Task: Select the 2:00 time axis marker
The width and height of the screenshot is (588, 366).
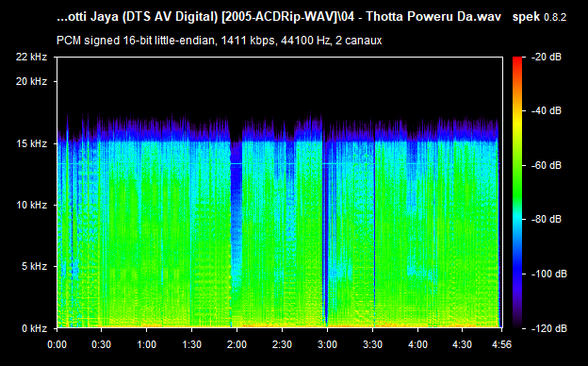Action: pyautogui.click(x=237, y=344)
